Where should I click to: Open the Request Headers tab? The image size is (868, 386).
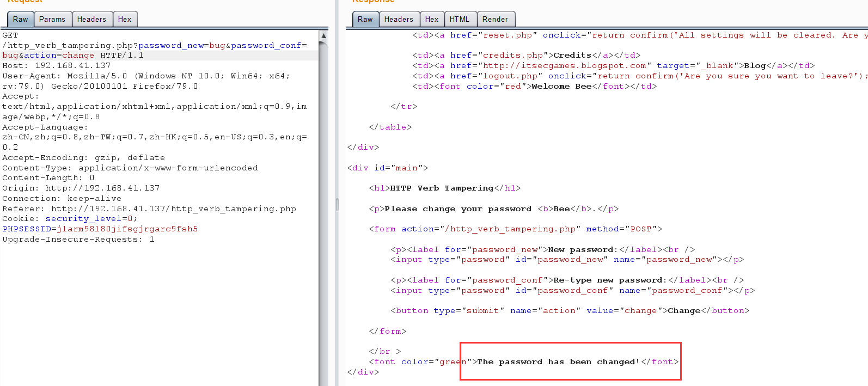point(91,19)
